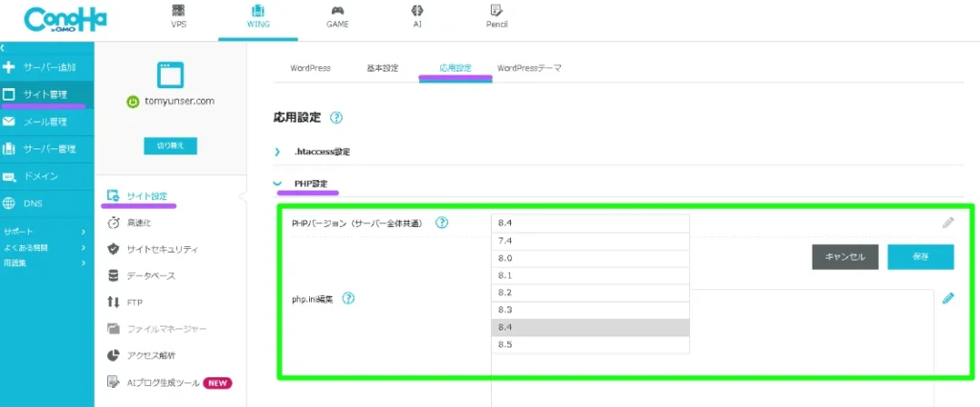
Task: Open ドメイン in the sidebar
Action: pyautogui.click(x=47, y=176)
